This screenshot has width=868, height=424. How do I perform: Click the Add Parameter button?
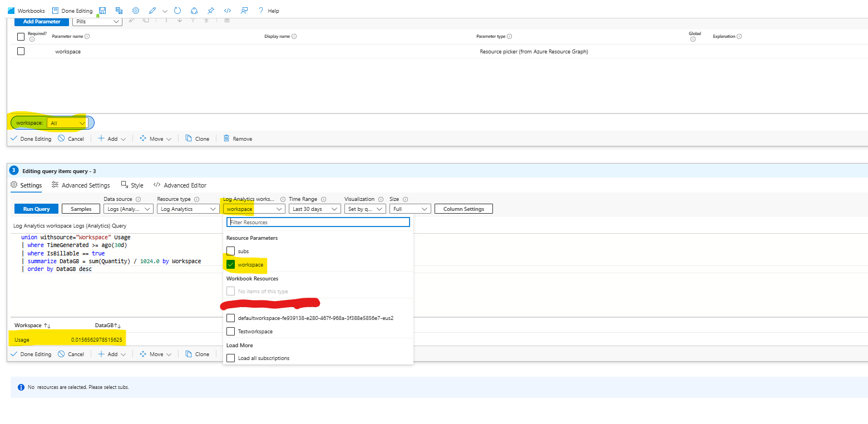tap(41, 21)
